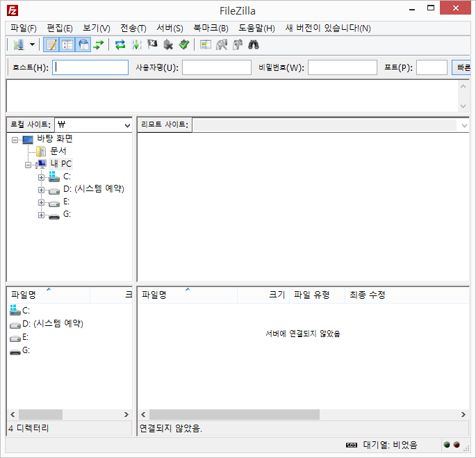Focus the 비밀번호(W) input field
The width and height of the screenshot is (476, 458).
[x=343, y=67]
